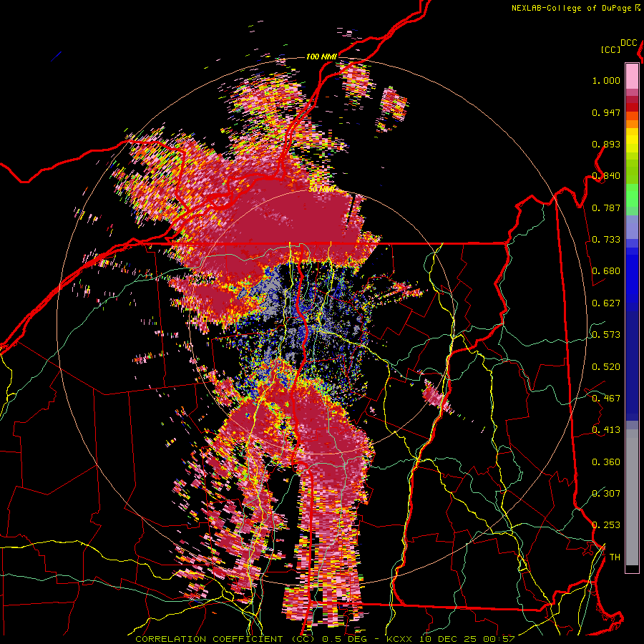The width and height of the screenshot is (644, 644).
Task: Pick the light pink color bar segment
Action: coord(632,76)
